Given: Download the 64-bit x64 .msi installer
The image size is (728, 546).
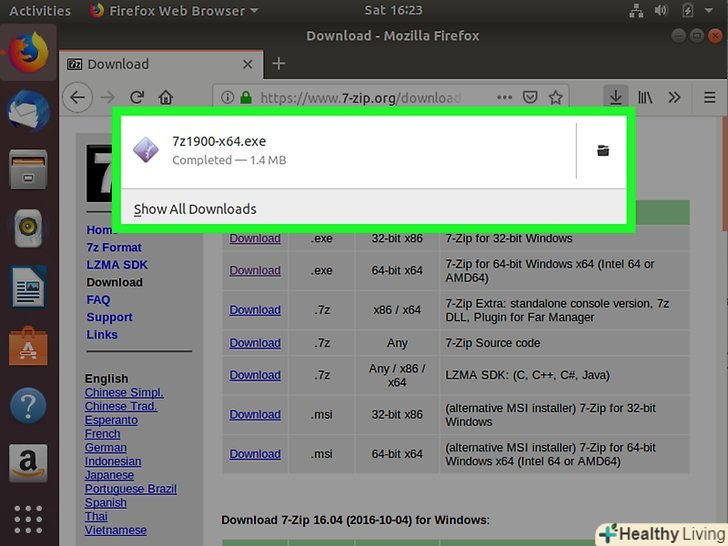Looking at the screenshot, I should (255, 454).
